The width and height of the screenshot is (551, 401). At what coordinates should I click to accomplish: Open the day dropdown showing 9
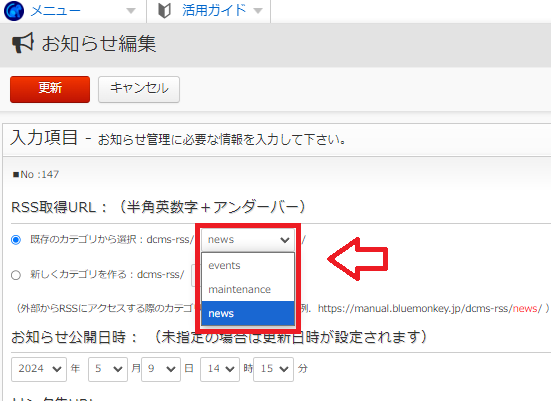(x=161, y=369)
